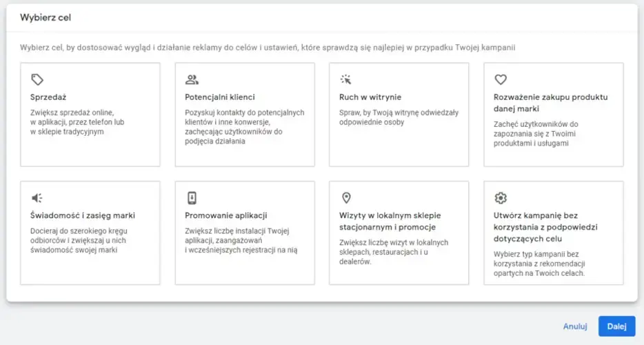Click the megaphone icon for brand awareness
This screenshot has height=345, width=644.
37,198
